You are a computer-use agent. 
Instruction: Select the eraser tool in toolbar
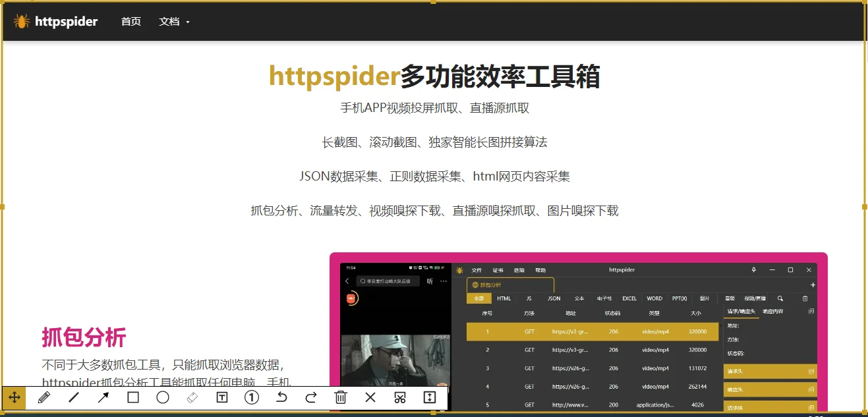coord(192,397)
